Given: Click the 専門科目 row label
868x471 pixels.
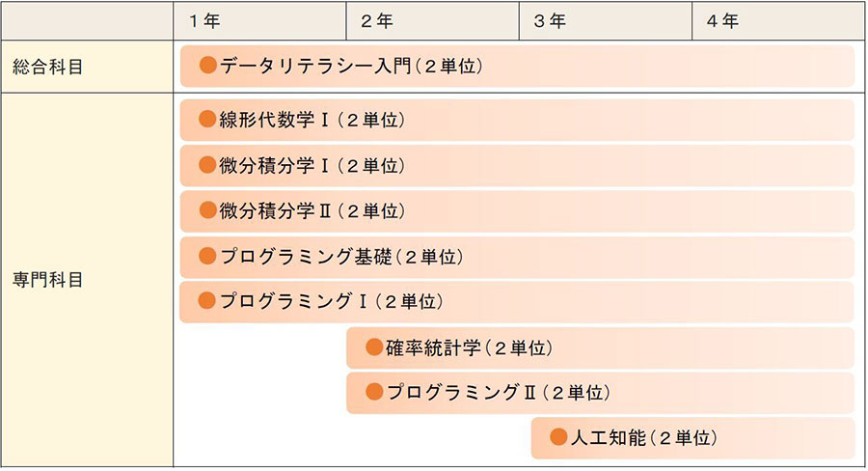Looking at the screenshot, I should [47, 280].
